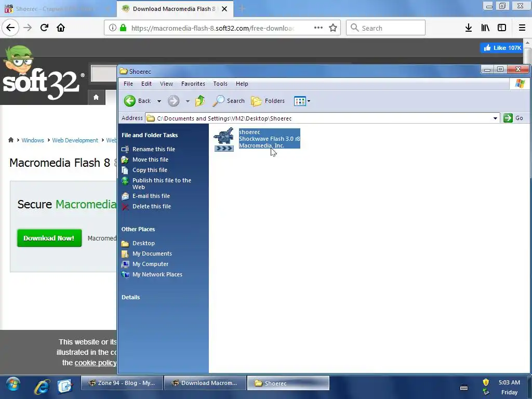532x399 pixels.
Task: Open Back button history dropdown arrow
Action: click(159, 101)
